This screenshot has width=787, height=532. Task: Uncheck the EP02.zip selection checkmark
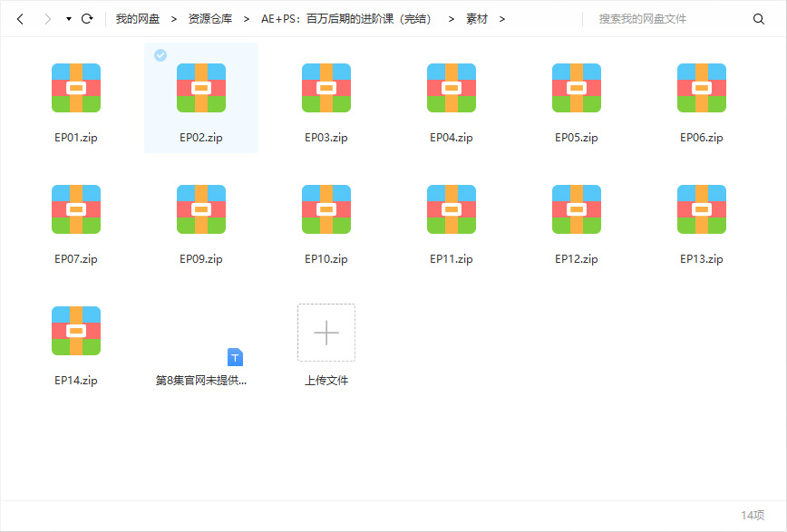[x=160, y=55]
